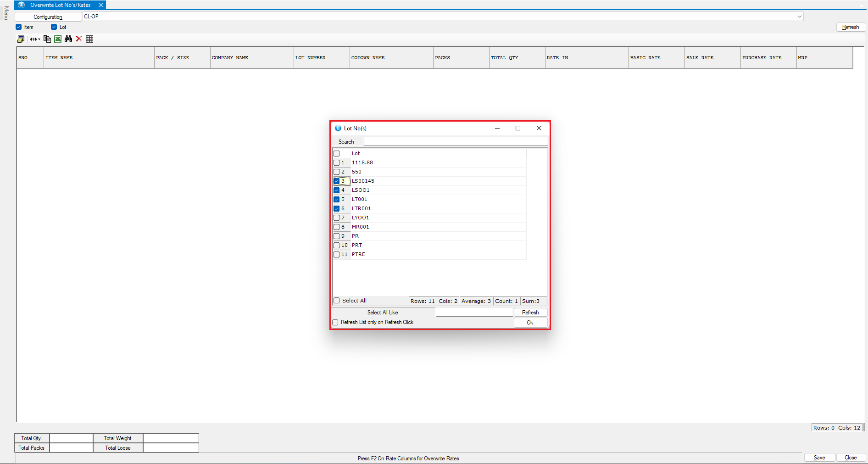The height and width of the screenshot is (464, 868).
Task: Uncheck lot LS00145 checkbox
Action: [337, 181]
